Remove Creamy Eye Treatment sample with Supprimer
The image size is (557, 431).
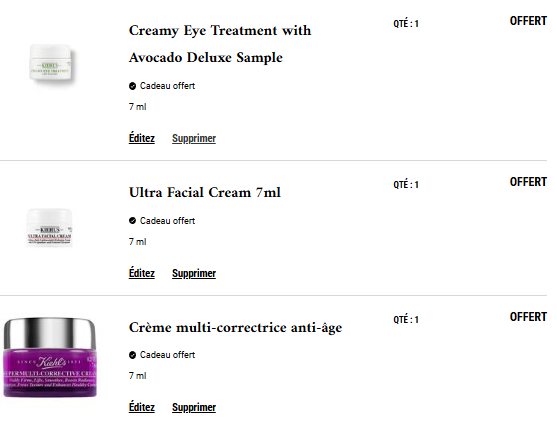tap(194, 138)
